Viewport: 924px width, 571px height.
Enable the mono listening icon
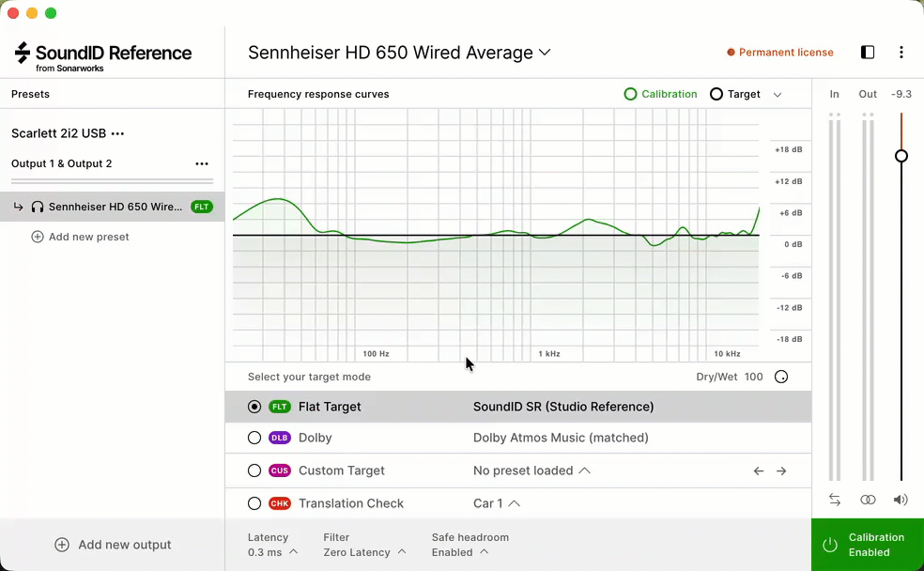click(x=867, y=501)
